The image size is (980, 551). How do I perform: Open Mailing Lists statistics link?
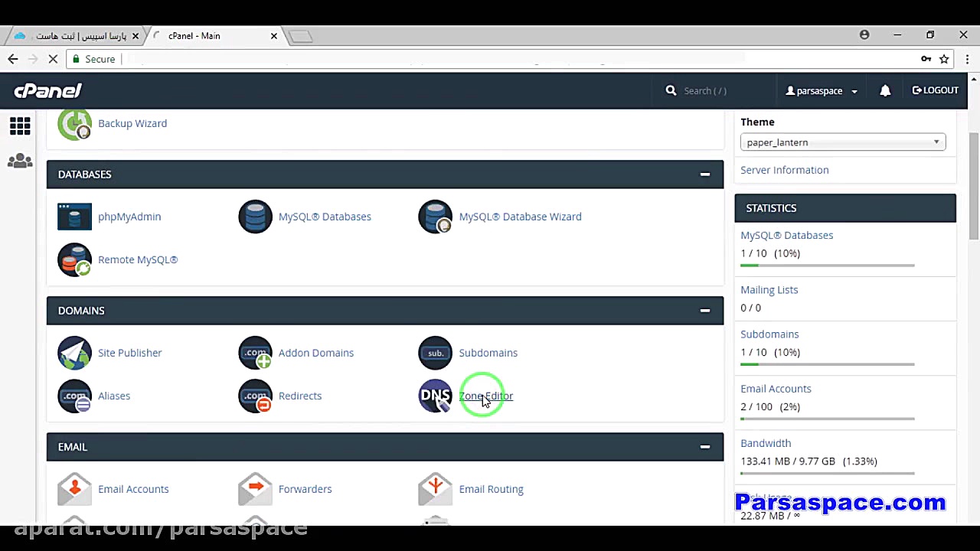(769, 289)
